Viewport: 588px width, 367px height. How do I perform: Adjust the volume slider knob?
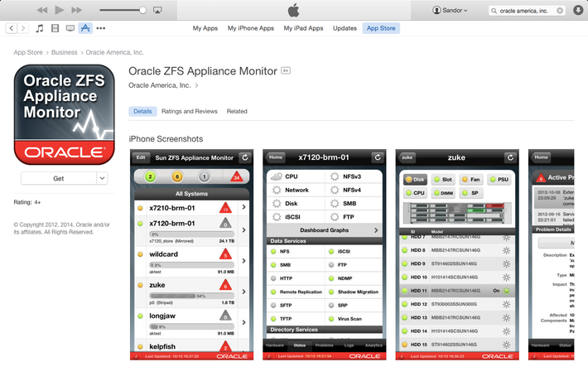pyautogui.click(x=142, y=10)
